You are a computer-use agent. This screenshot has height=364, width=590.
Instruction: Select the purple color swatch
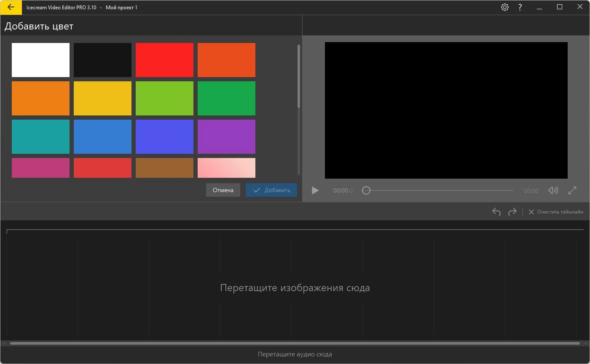(226, 136)
